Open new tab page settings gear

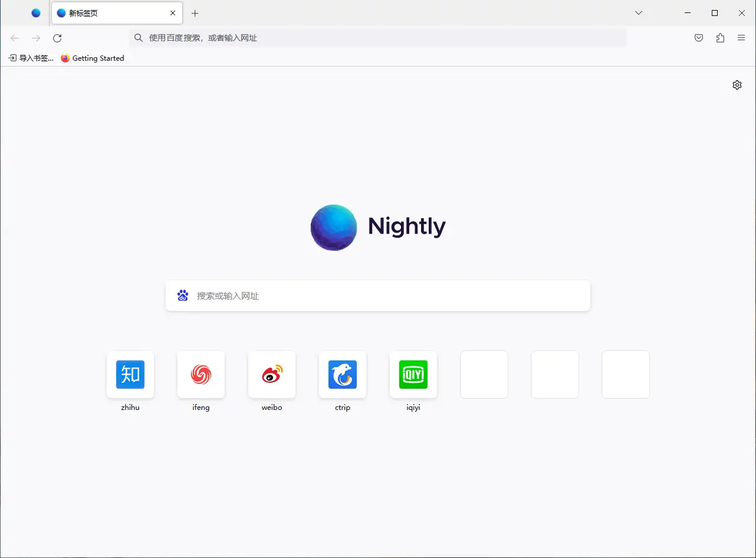point(737,84)
